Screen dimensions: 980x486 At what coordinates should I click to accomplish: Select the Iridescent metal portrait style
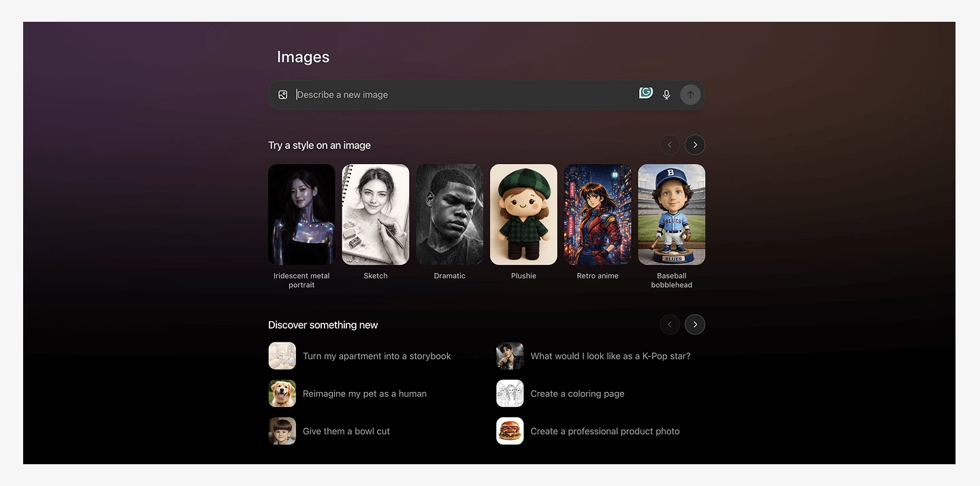click(301, 214)
